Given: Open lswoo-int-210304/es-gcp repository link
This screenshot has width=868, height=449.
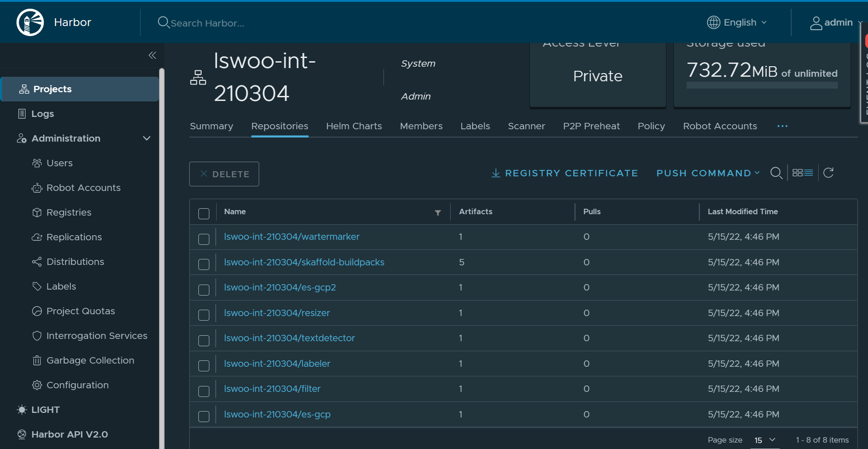Looking at the screenshot, I should 277,414.
